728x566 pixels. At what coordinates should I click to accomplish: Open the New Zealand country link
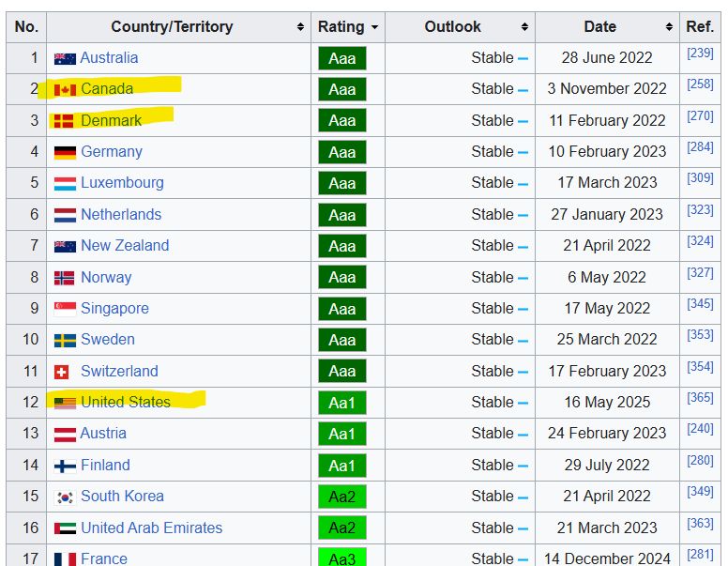[x=125, y=245]
